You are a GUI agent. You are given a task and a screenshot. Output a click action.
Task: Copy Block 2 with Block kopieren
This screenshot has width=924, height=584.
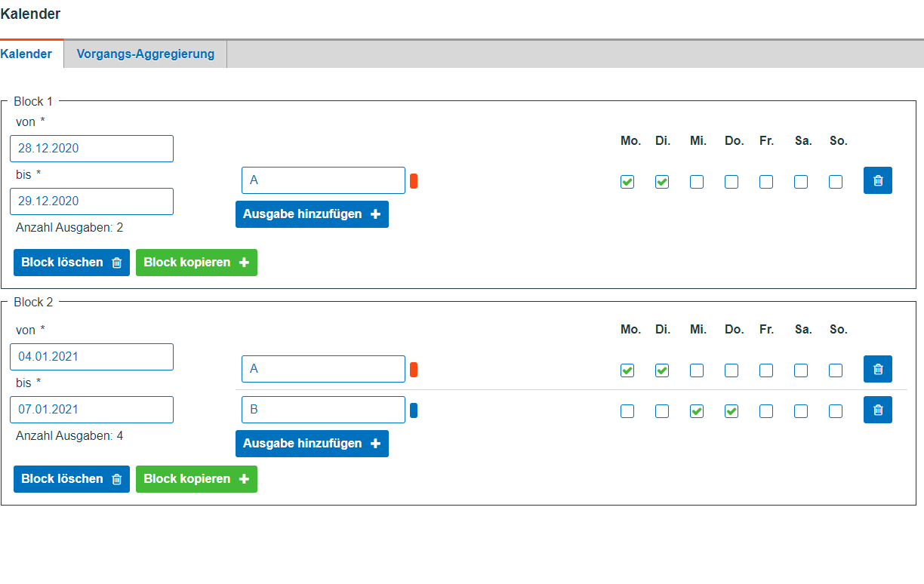[196, 479]
